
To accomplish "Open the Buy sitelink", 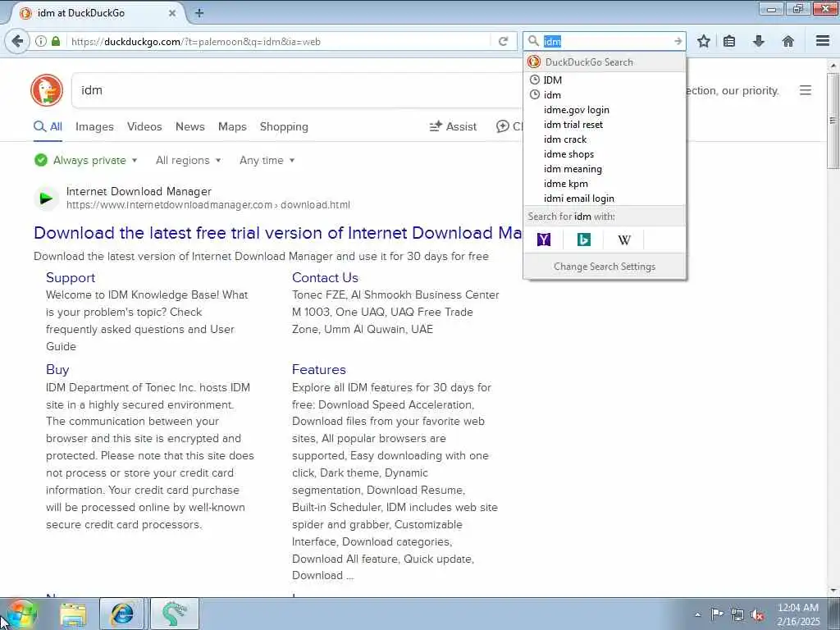I will click(x=57, y=370).
